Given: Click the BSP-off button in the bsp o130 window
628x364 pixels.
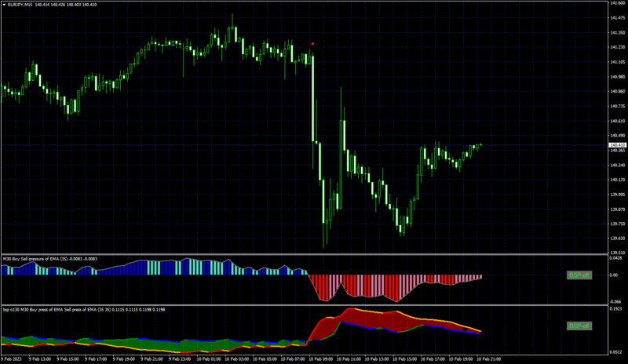Looking at the screenshot, I should pyautogui.click(x=579, y=326).
